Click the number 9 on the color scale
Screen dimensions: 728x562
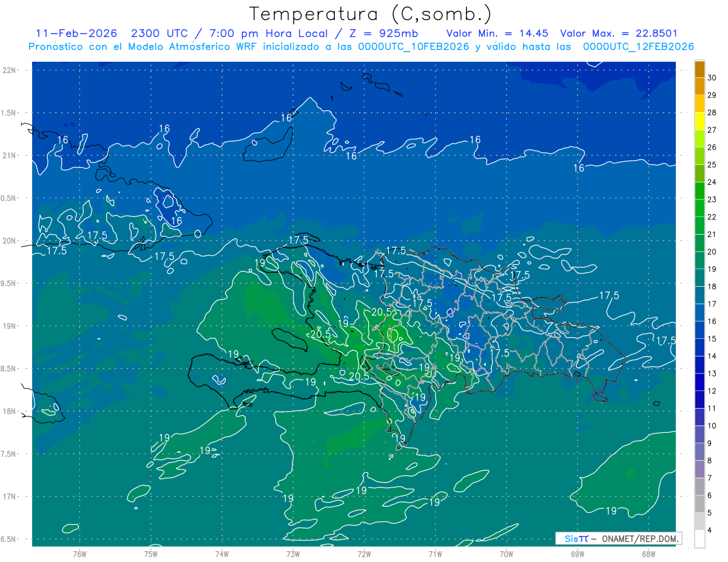pos(710,443)
